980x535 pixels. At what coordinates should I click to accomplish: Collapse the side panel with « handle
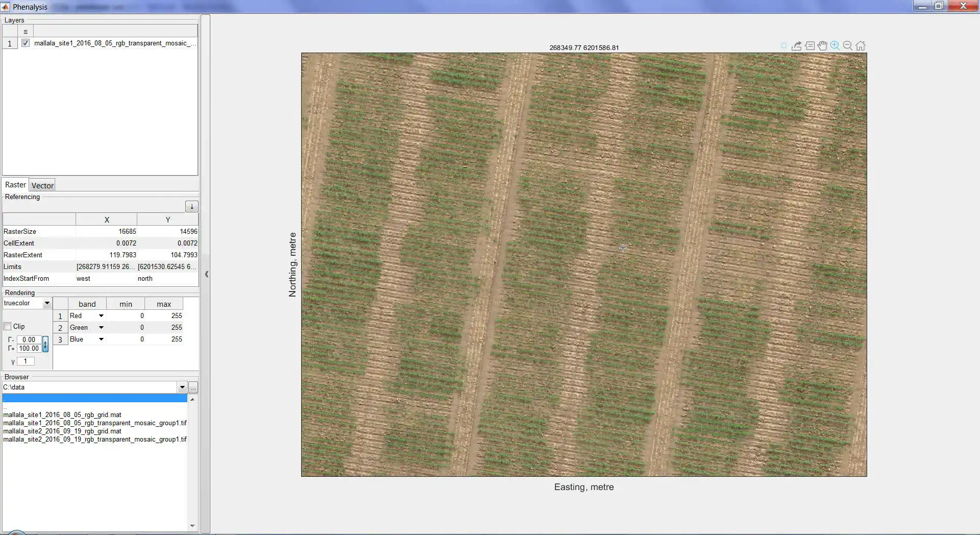(x=207, y=274)
